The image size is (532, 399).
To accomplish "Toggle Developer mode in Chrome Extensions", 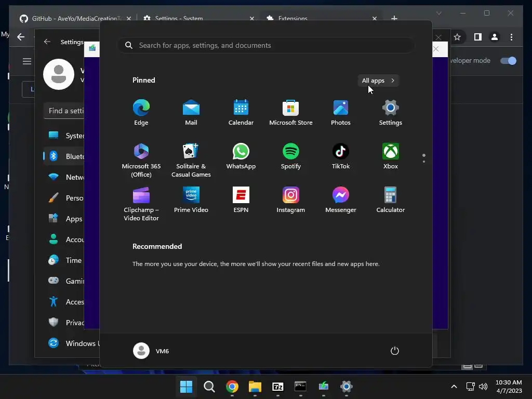I will tap(508, 61).
